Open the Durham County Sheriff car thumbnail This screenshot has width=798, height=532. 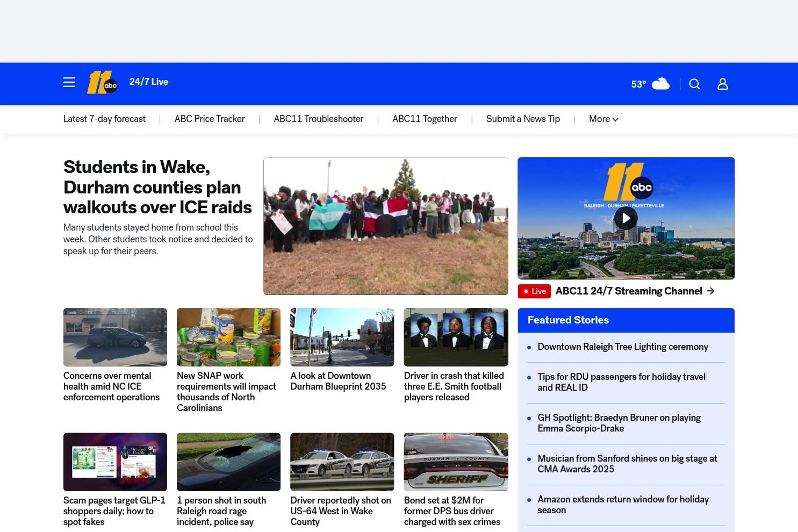pos(456,462)
